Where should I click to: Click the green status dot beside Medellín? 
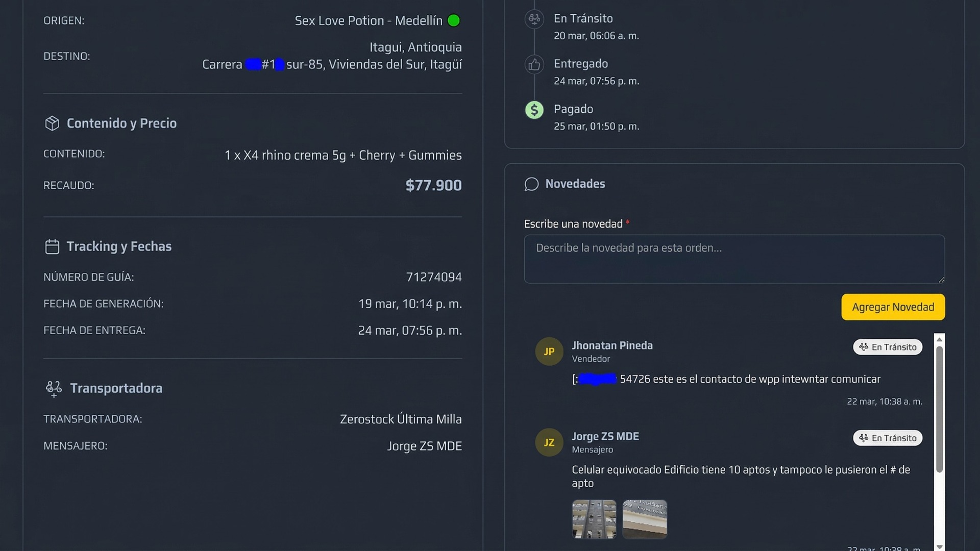coord(453,20)
